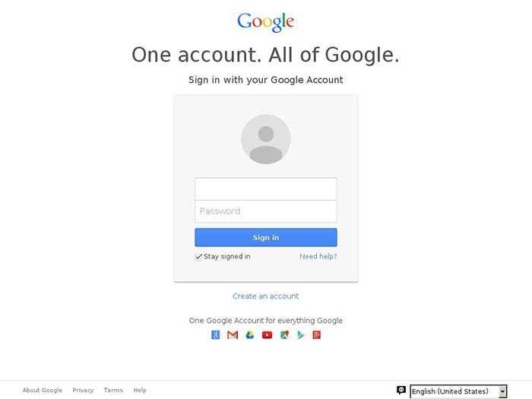532x399 pixels.
Task: Open the Privacy footer link
Action: [x=83, y=390]
